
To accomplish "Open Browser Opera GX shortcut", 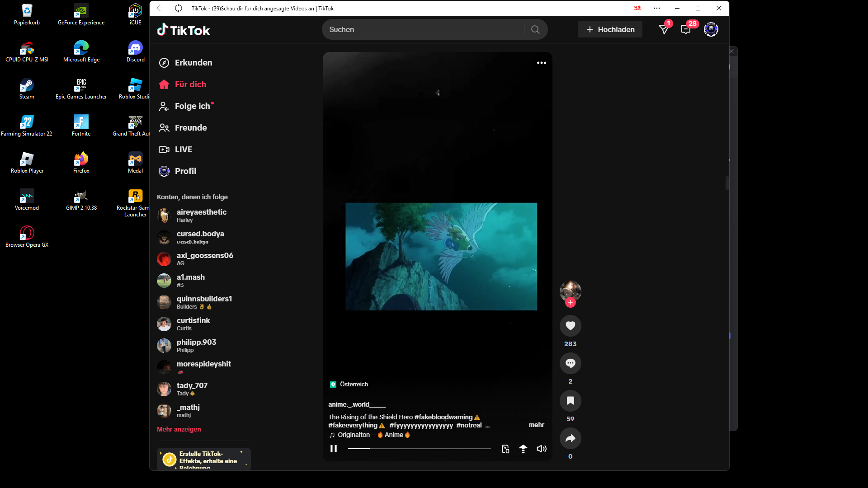I will [x=27, y=237].
